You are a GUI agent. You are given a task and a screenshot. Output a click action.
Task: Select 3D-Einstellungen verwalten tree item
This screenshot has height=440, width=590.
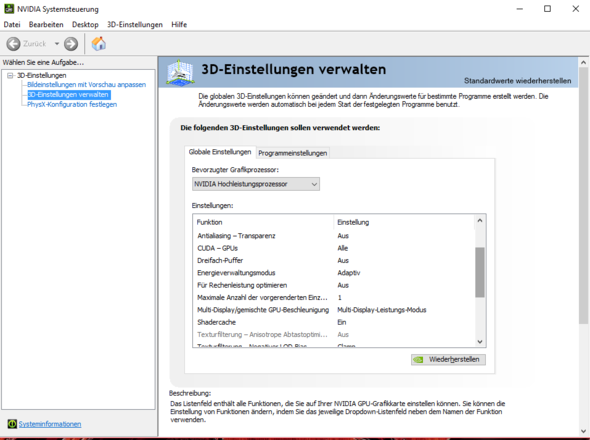pyautogui.click(x=69, y=94)
